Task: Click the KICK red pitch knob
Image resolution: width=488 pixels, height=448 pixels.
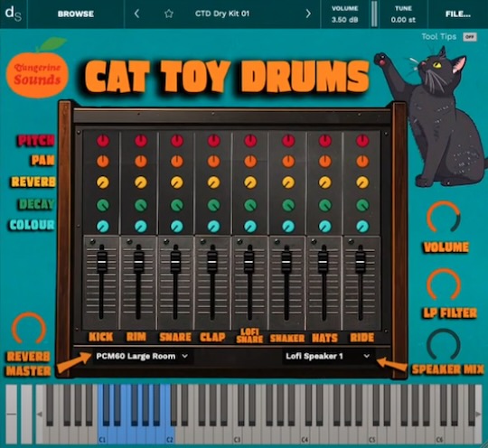Action: 103,141
